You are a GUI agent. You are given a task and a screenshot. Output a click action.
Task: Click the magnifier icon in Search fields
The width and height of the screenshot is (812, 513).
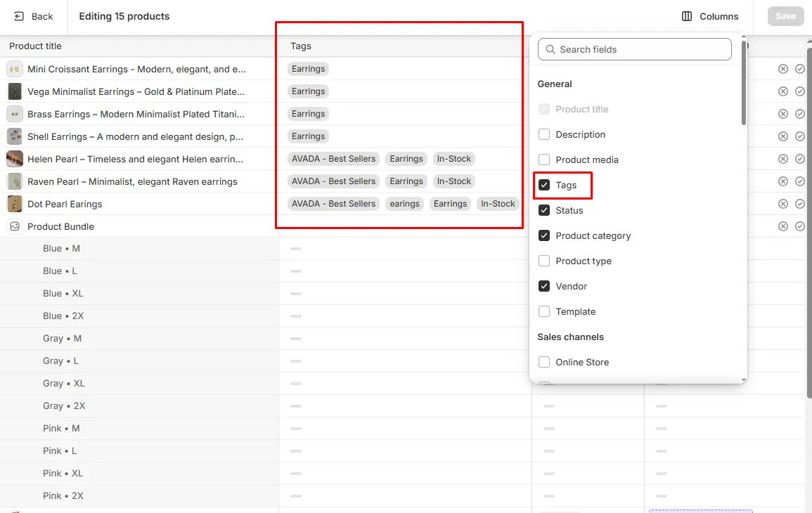[x=551, y=49]
